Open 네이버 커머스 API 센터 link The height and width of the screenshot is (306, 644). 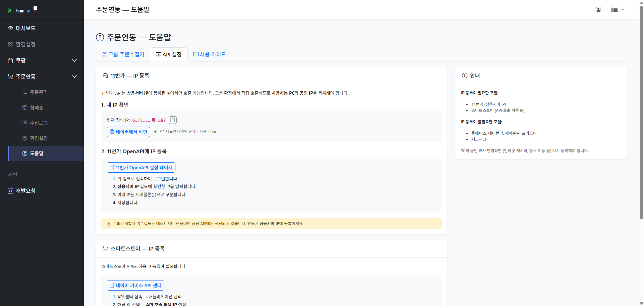136,286
